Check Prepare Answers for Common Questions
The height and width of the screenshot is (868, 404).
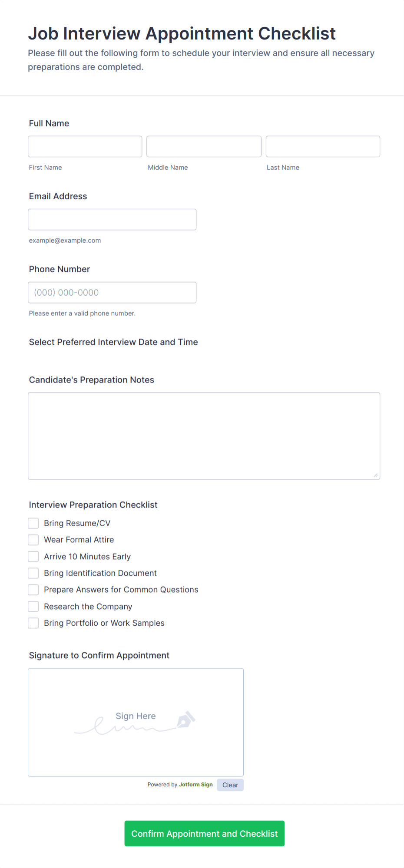[x=33, y=589]
